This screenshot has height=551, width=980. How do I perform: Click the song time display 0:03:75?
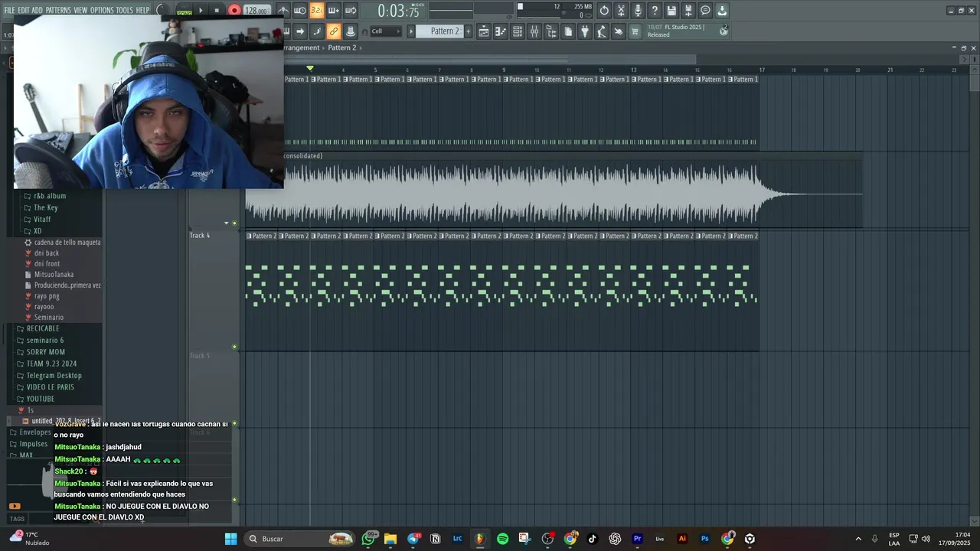pyautogui.click(x=398, y=11)
